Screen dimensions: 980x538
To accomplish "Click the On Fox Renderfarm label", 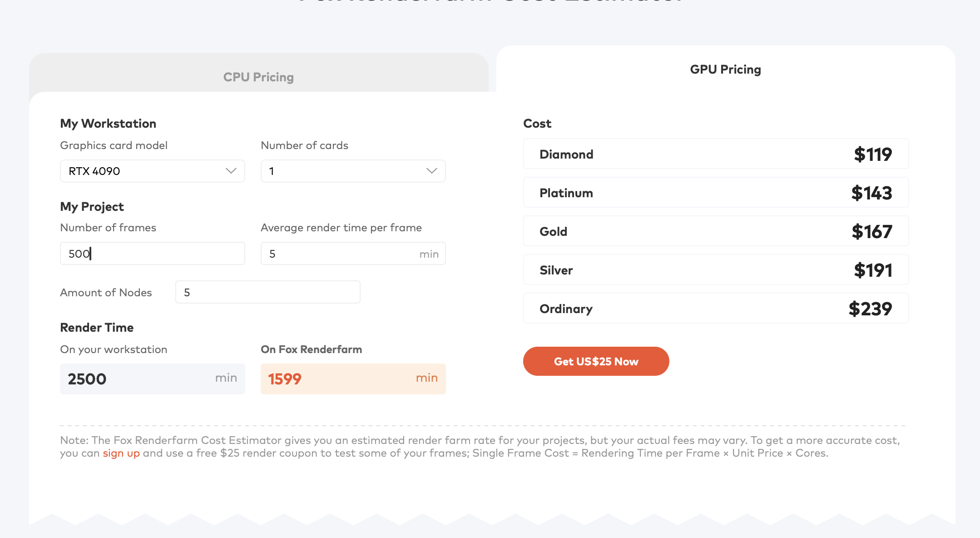I will click(x=312, y=349).
